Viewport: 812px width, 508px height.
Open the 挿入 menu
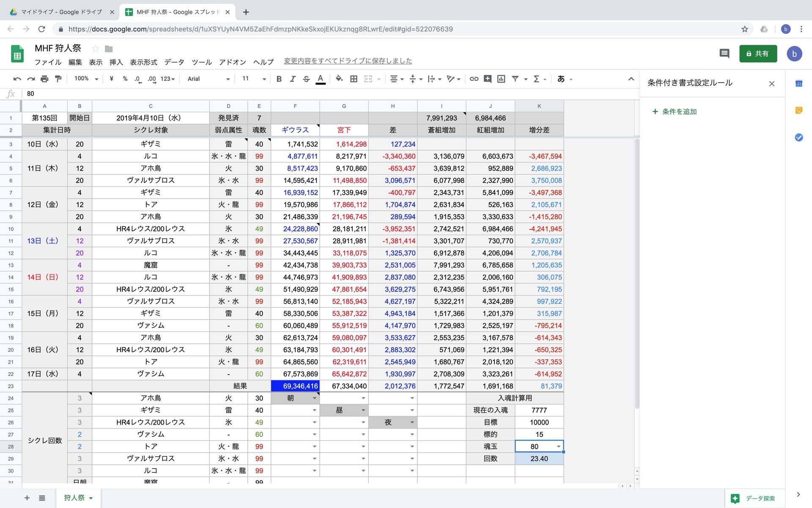116,62
